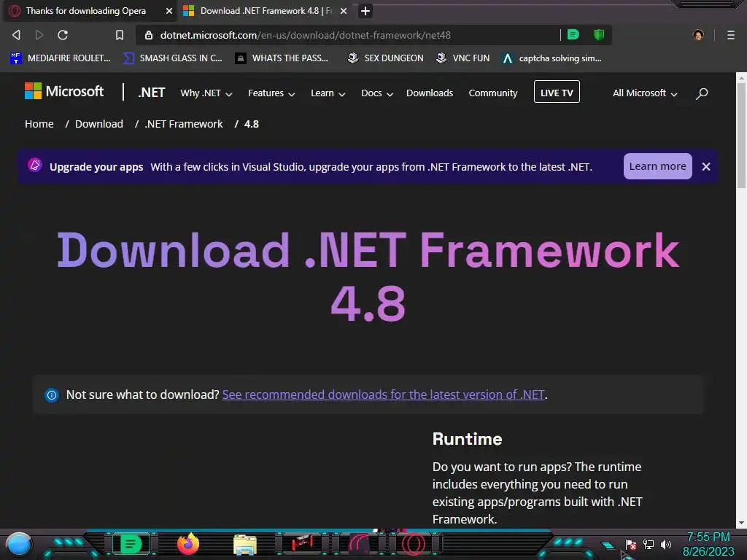The width and height of the screenshot is (747, 560).
Task: Open the browser hamburger menu
Action: point(730,35)
